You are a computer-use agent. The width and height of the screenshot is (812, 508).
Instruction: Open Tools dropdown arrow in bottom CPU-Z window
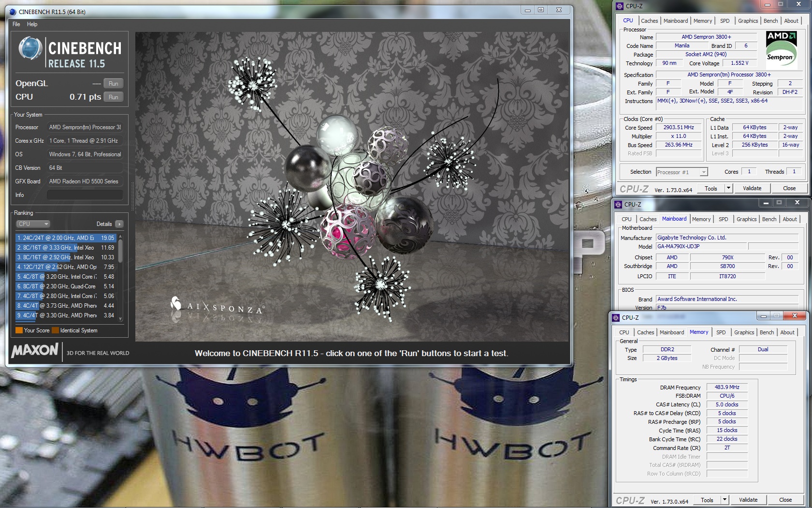pyautogui.click(x=725, y=500)
